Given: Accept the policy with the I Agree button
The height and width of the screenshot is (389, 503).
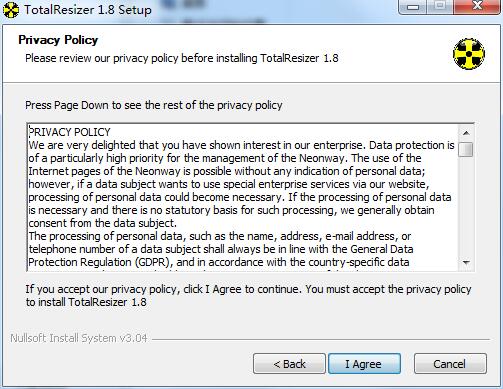Looking at the screenshot, I should (364, 364).
